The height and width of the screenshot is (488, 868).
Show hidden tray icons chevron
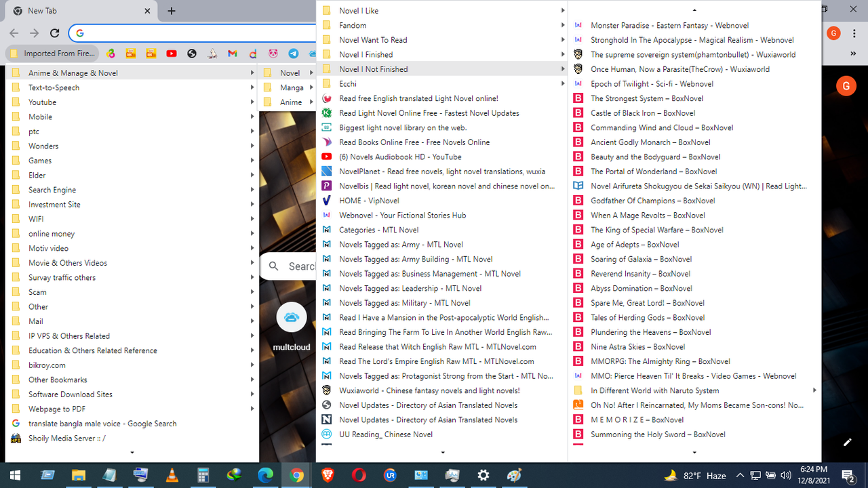740,475
